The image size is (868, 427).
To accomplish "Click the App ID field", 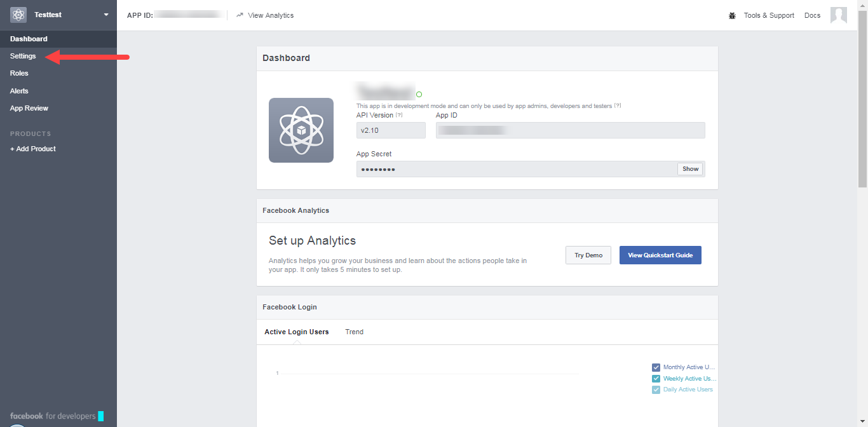I will [571, 130].
